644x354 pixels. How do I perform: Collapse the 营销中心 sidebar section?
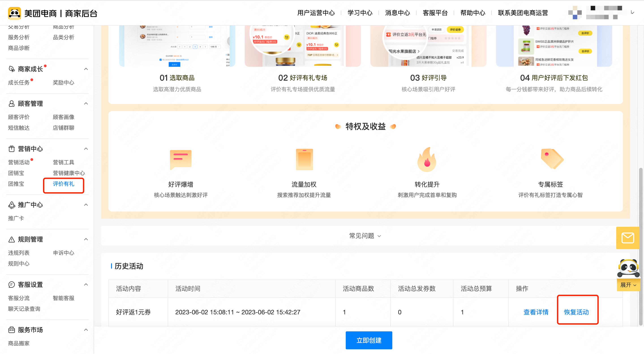(86, 149)
